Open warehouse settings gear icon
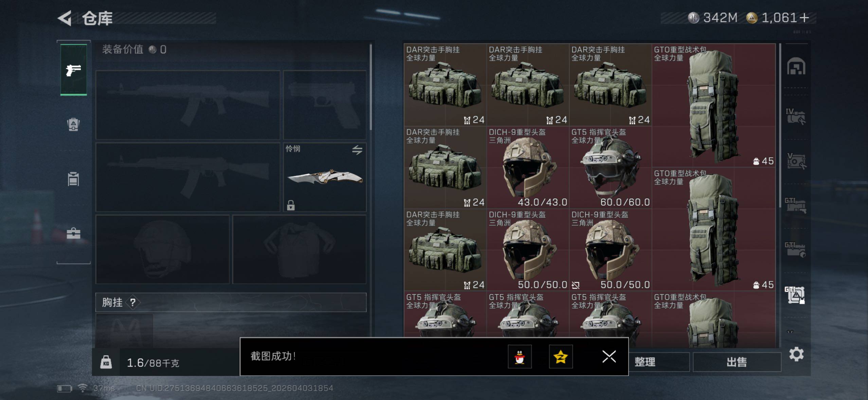This screenshot has width=868, height=400. [x=796, y=355]
